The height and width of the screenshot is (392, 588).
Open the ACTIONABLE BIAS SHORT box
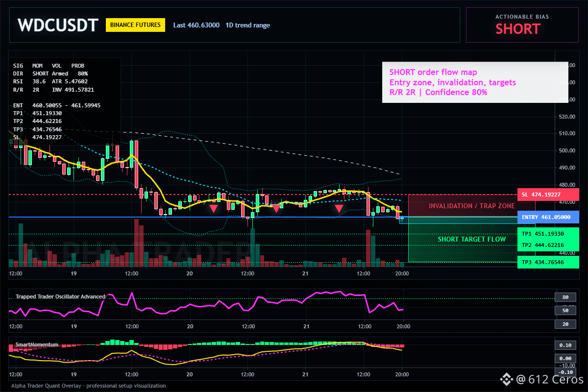tap(522, 25)
